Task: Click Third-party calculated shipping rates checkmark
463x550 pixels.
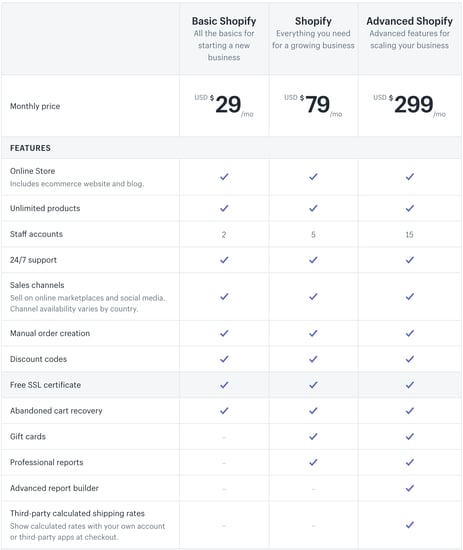Action: [x=410, y=525]
